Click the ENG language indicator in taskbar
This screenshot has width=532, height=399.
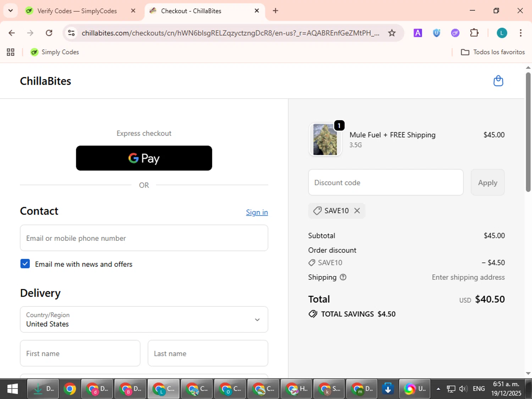tap(479, 389)
